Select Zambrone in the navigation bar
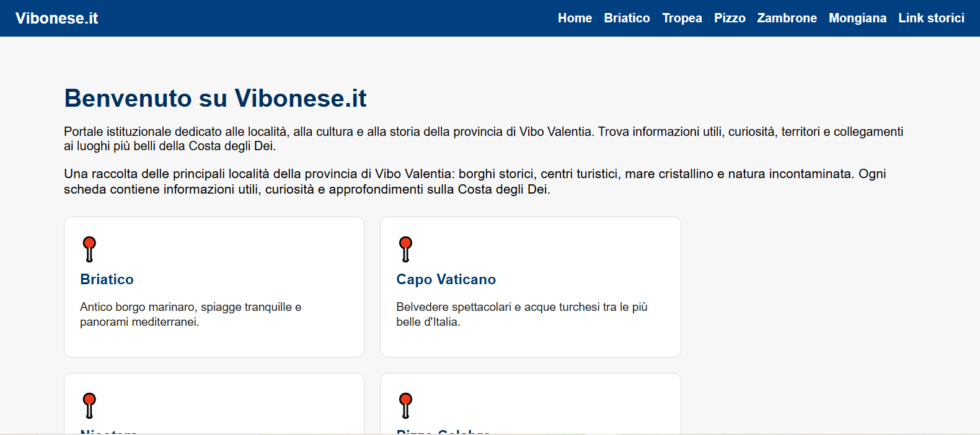The width and height of the screenshot is (980, 435). (x=787, y=18)
